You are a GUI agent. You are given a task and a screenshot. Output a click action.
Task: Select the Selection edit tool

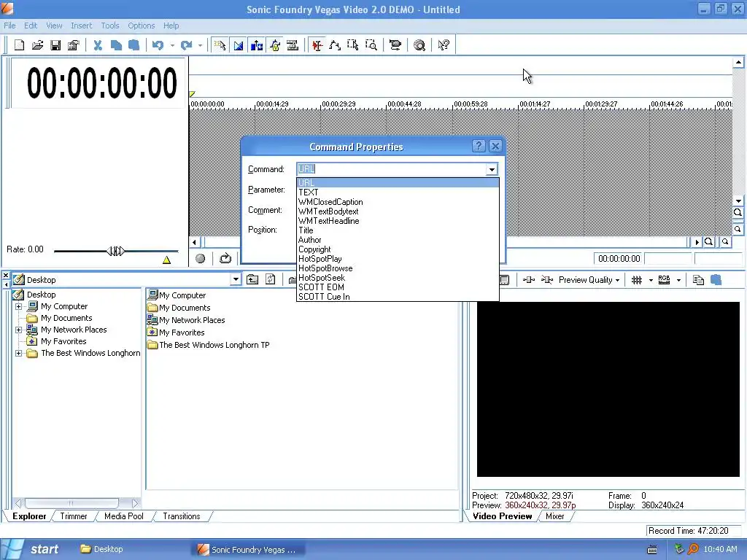353,45
